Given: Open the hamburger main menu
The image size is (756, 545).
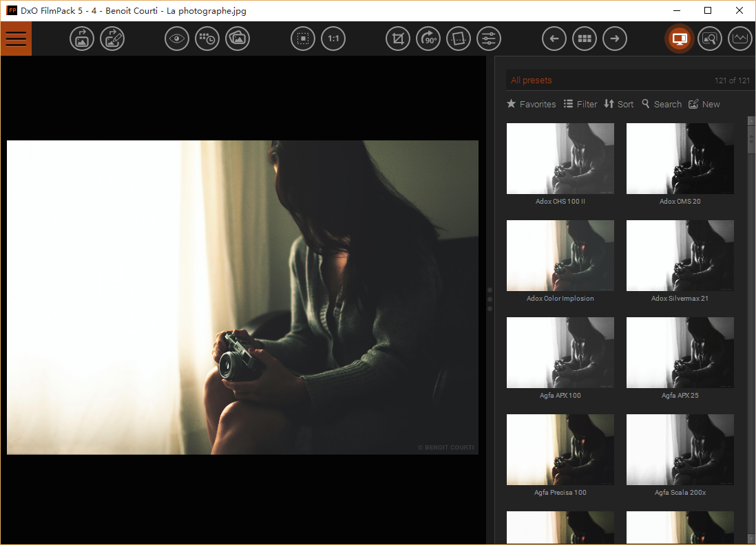Looking at the screenshot, I should [x=16, y=39].
